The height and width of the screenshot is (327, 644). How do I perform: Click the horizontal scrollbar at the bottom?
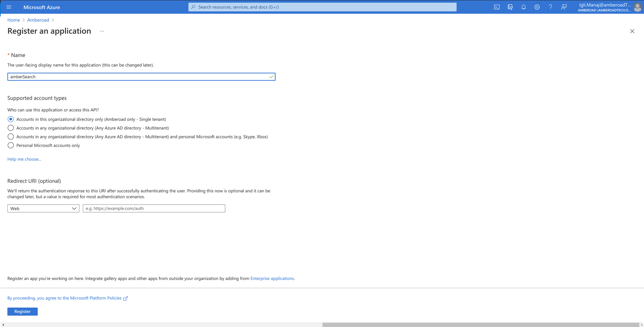coord(481,325)
